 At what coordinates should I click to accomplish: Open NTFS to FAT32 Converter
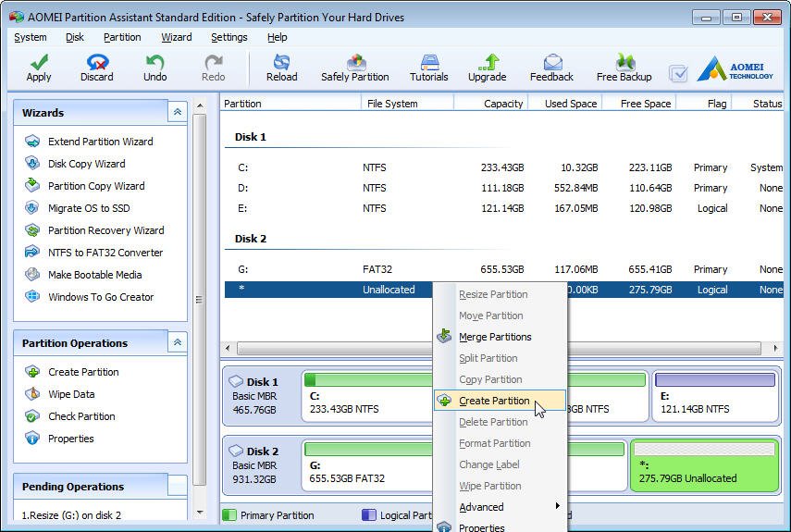point(93,253)
